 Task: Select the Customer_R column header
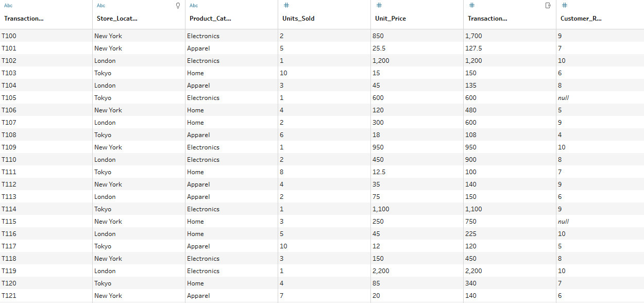pyautogui.click(x=581, y=19)
